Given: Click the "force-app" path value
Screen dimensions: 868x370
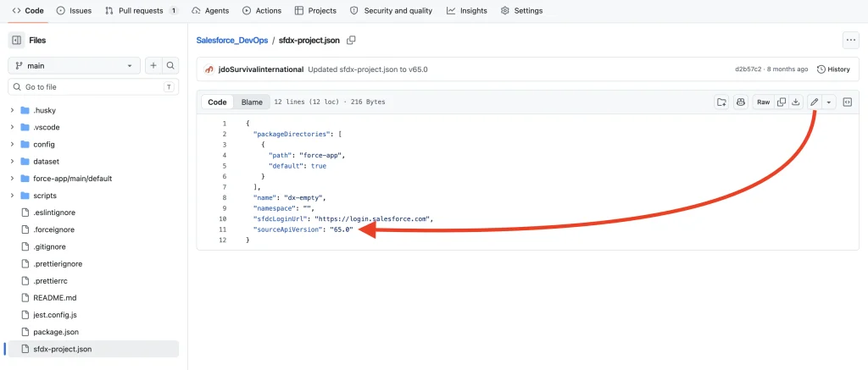Looking at the screenshot, I should click(319, 156).
